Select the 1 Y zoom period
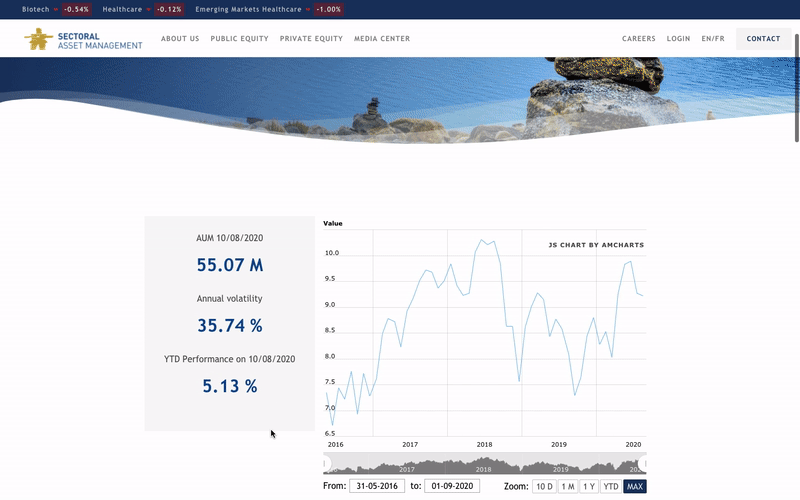The image size is (800, 500). pyautogui.click(x=589, y=487)
